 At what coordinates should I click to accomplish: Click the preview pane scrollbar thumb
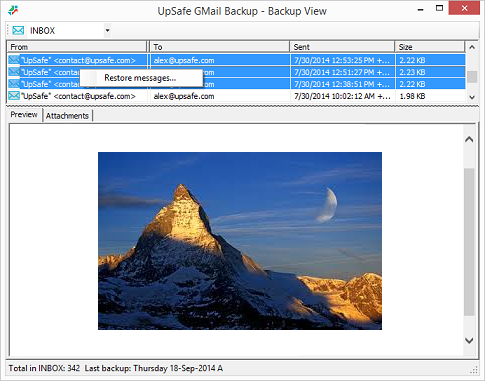tap(469, 242)
